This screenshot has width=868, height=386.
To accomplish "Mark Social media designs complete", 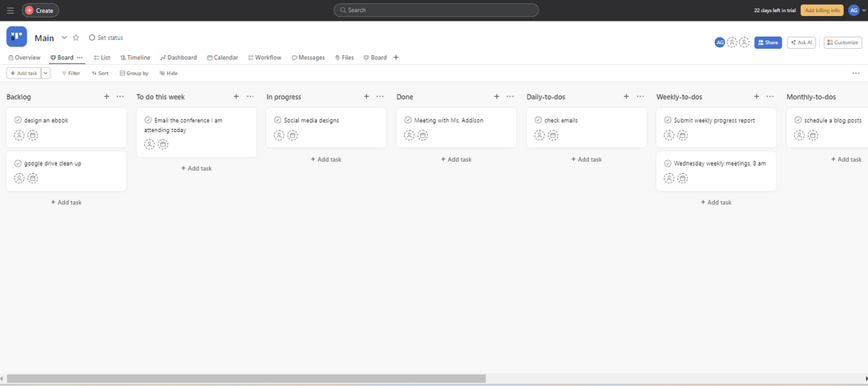I will click(x=277, y=120).
